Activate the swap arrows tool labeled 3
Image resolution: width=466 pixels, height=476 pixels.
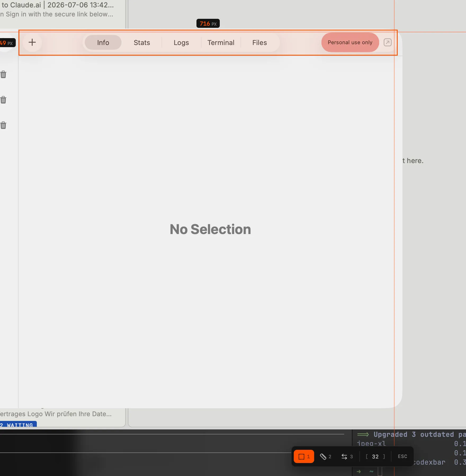[x=347, y=456]
